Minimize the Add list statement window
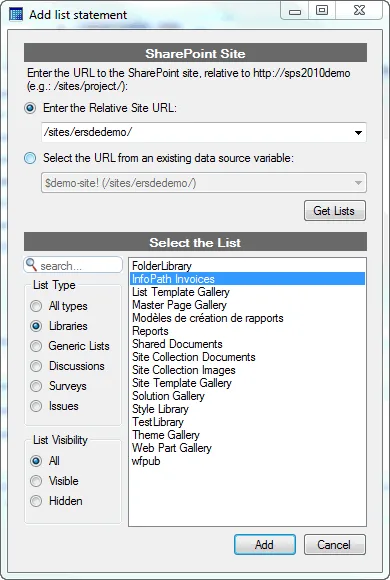The width and height of the screenshot is (390, 580). [295, 11]
